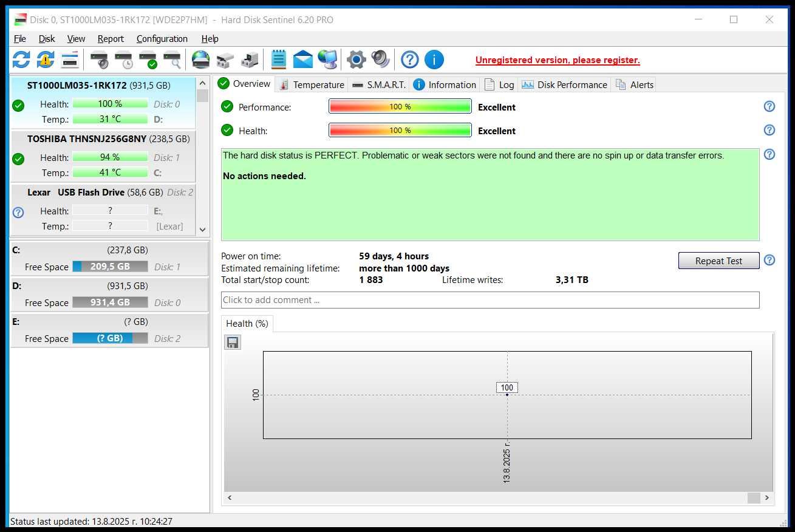Click the 94 % health bar of TOSHIBA disk
Screen dimensions: 795x532
110,157
